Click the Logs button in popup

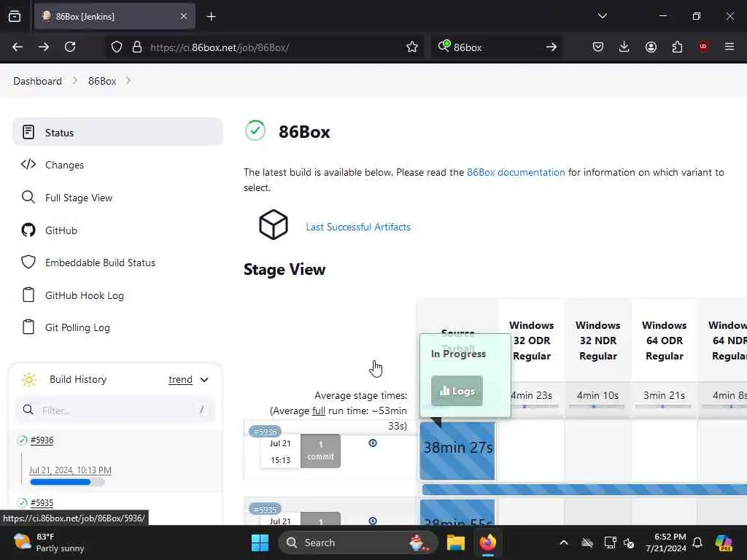[x=457, y=391]
